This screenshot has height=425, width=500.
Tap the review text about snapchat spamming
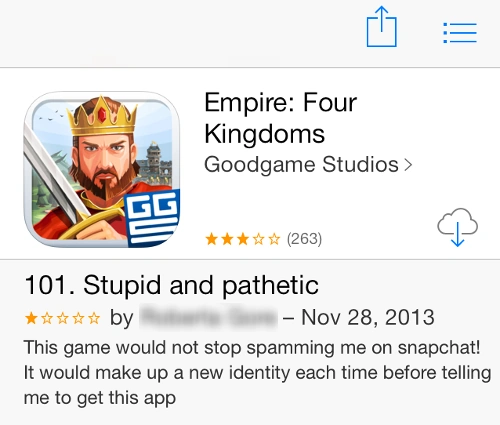coord(257,372)
